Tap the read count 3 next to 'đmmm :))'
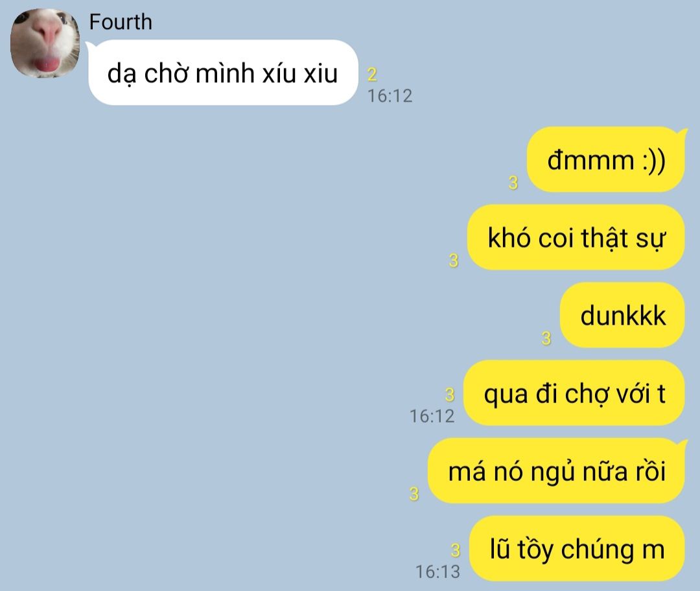700x591 pixels. tap(513, 183)
